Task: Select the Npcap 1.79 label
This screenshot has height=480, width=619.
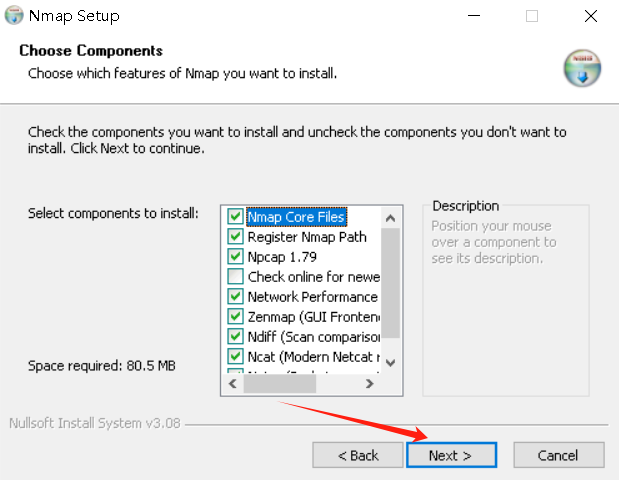Action: coord(282,257)
